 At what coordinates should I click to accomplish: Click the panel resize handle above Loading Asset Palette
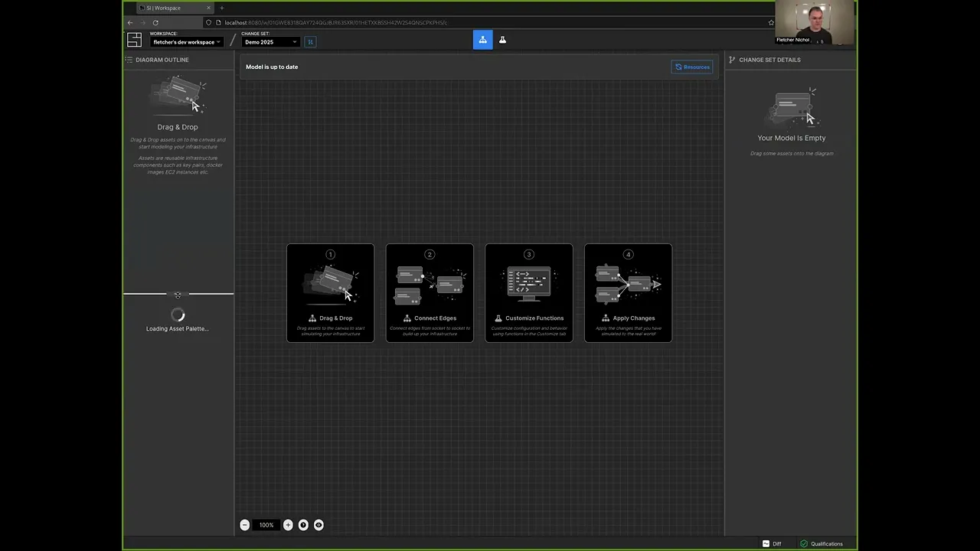pyautogui.click(x=178, y=295)
